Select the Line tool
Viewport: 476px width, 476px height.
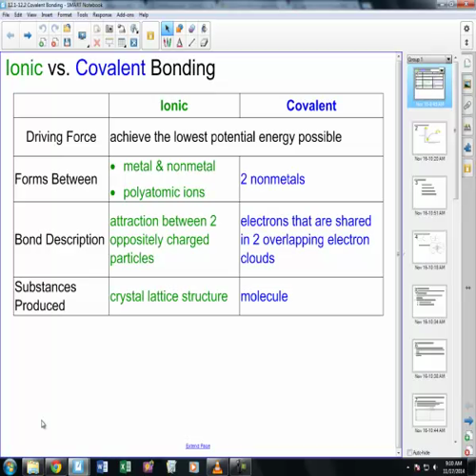click(191, 42)
